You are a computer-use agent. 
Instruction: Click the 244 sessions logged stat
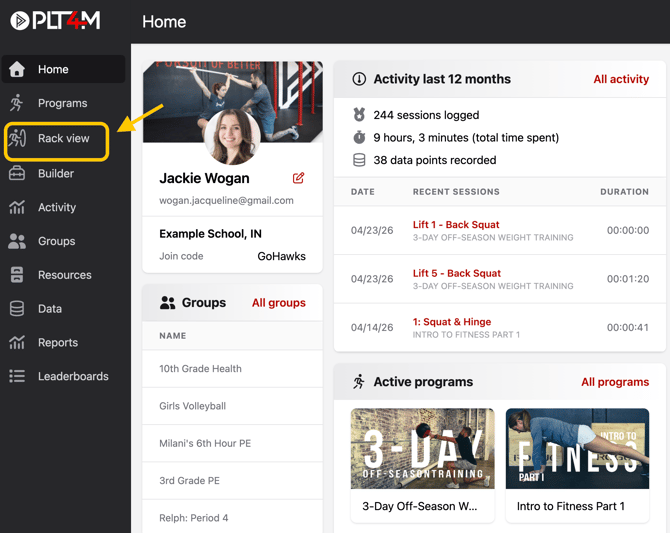[x=426, y=115]
